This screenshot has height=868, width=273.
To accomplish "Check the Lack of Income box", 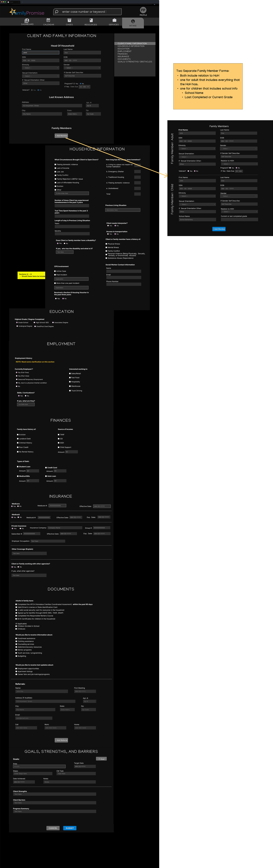I will tap(55, 168).
